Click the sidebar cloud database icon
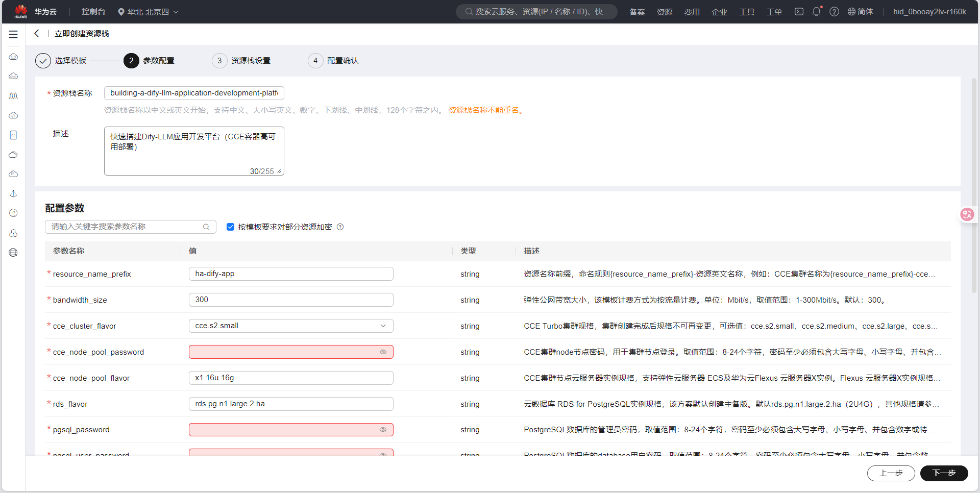 (13, 233)
